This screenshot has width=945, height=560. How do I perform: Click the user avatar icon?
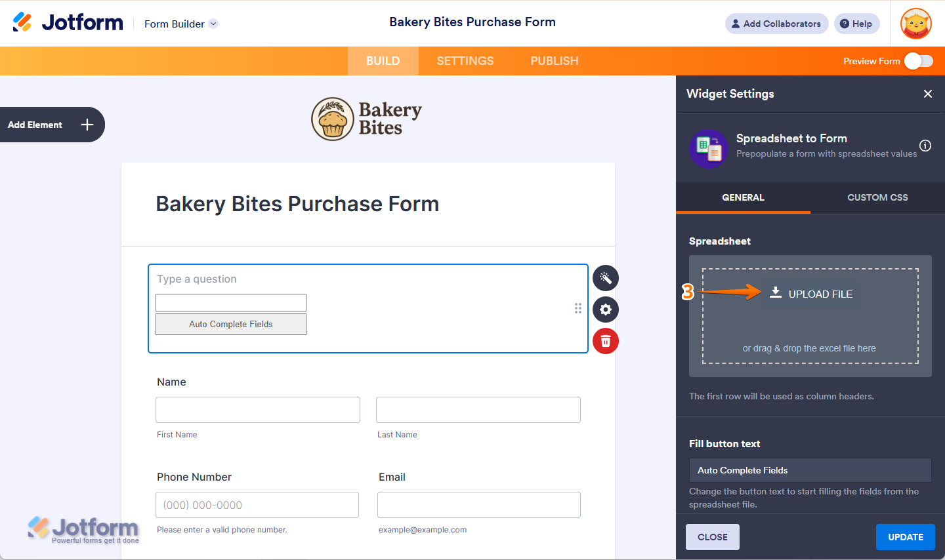[916, 24]
